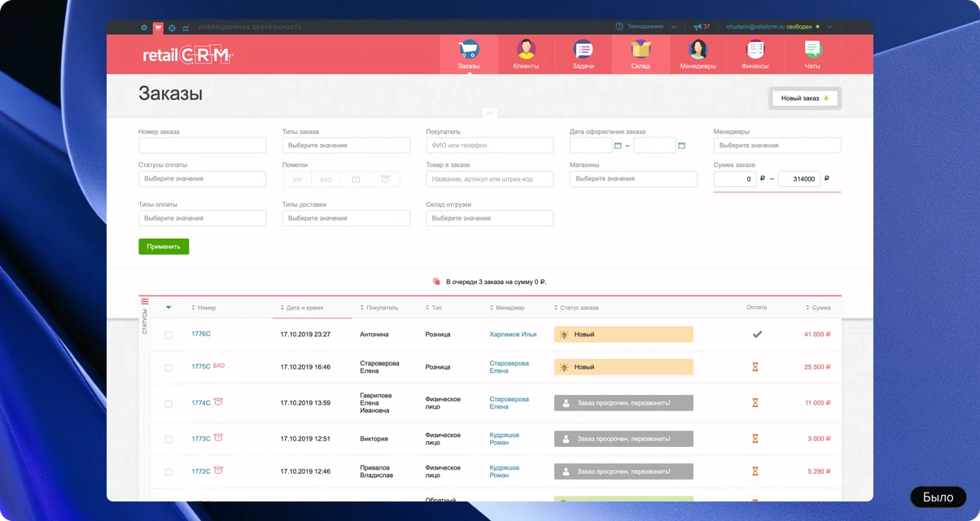Check the box for order 1773C
This screenshot has height=521, width=980.
168,440
